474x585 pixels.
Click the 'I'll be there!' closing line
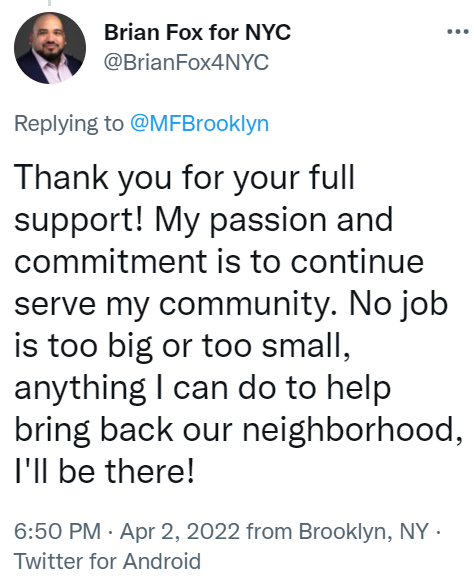(105, 472)
